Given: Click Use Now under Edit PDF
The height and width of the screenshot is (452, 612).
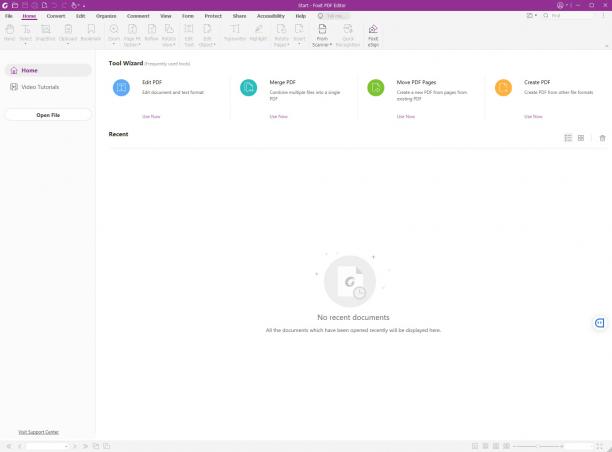Looking at the screenshot, I should coord(151,116).
